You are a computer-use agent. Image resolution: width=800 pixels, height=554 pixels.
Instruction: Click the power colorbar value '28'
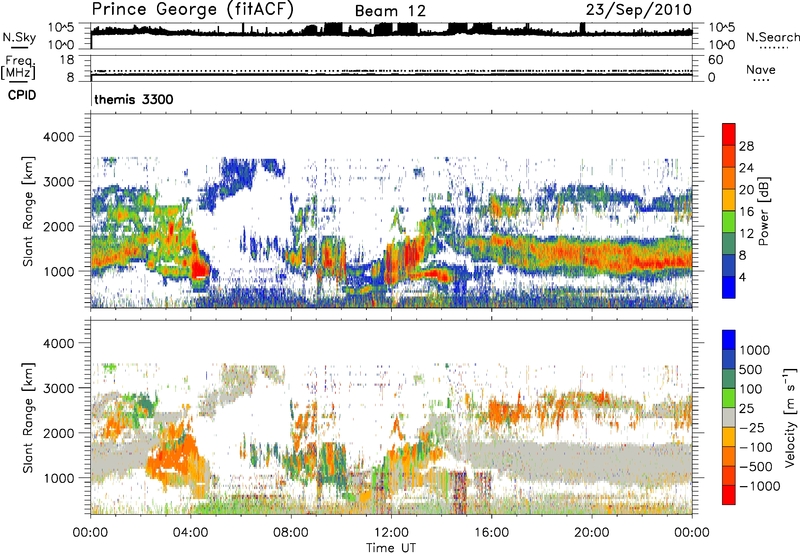[x=746, y=146]
